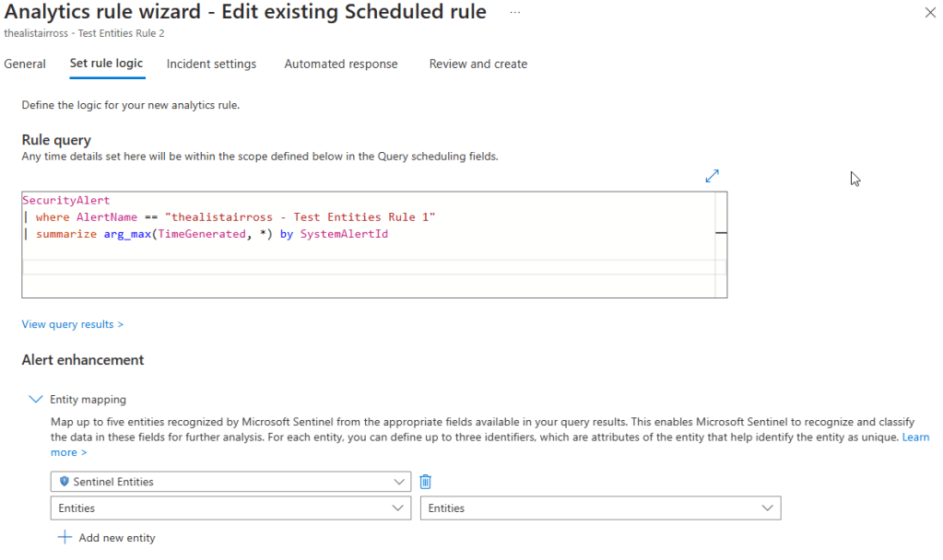Open the View query results link
This screenshot has height=560, width=943.
click(72, 324)
